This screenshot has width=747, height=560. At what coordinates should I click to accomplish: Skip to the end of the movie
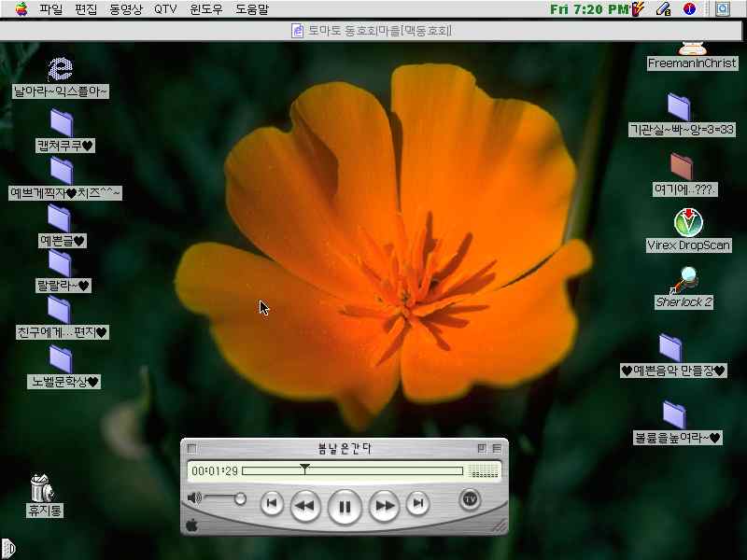[418, 504]
